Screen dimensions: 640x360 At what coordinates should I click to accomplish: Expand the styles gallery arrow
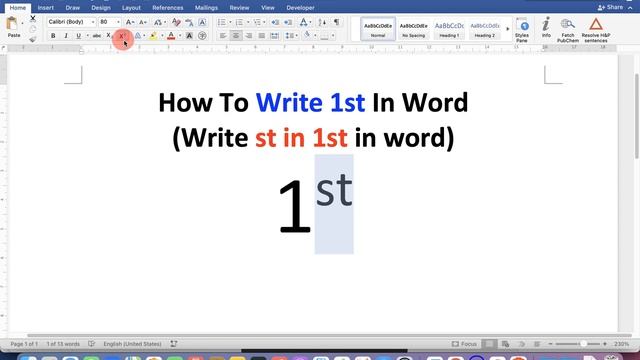coord(508,29)
